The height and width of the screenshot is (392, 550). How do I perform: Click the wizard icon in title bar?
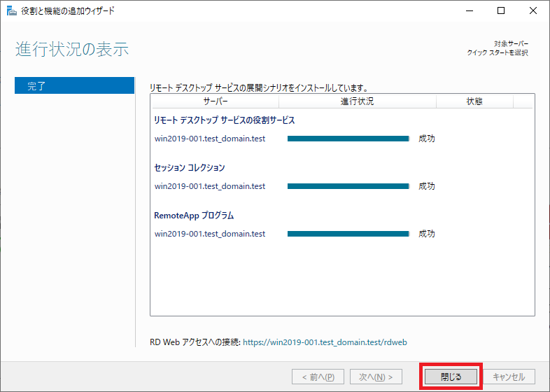[12, 11]
